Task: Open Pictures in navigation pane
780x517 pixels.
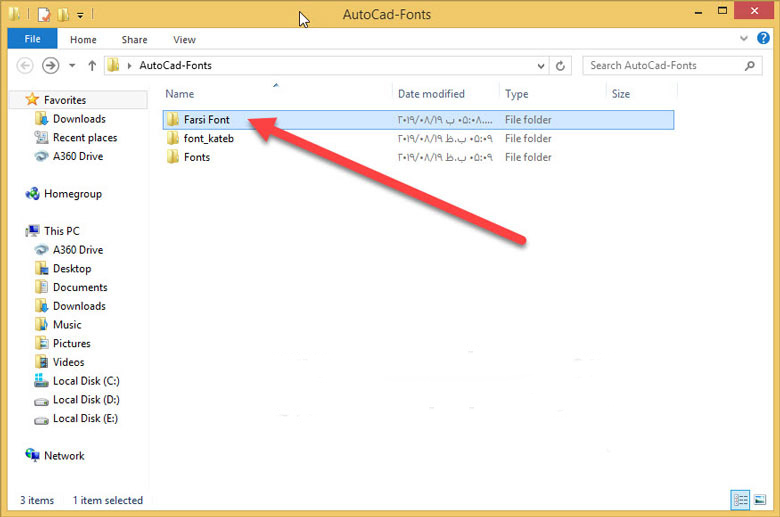Action: [x=72, y=344]
